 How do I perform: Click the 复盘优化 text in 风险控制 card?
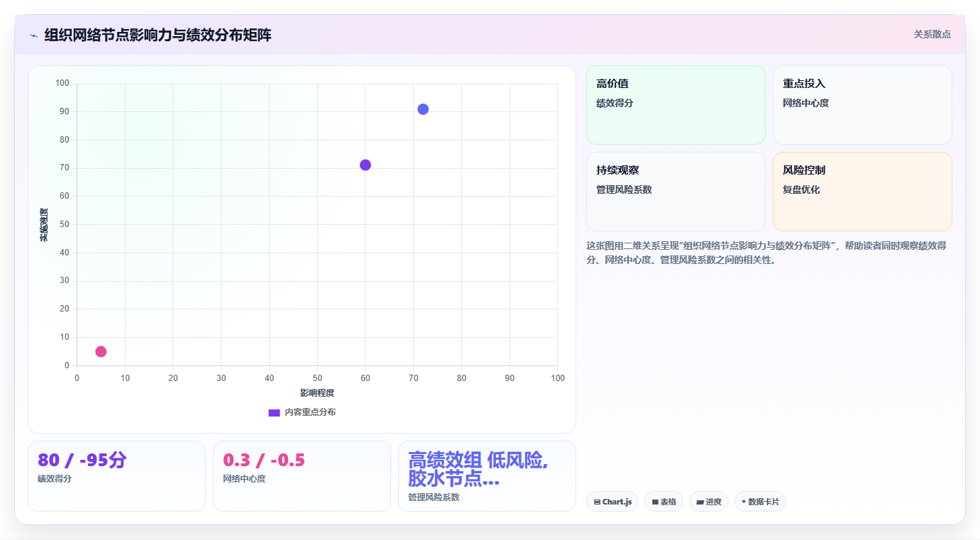(x=801, y=189)
